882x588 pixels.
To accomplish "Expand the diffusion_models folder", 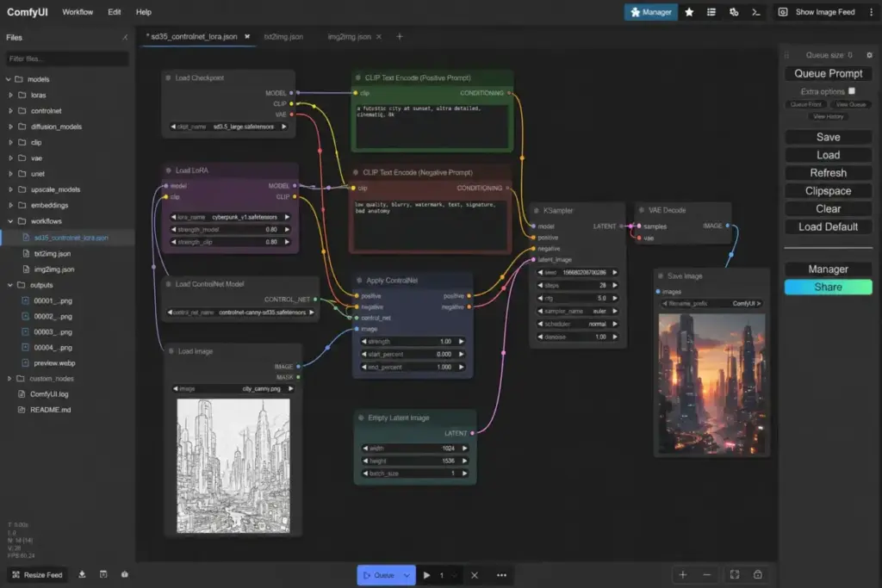I will pos(10,127).
